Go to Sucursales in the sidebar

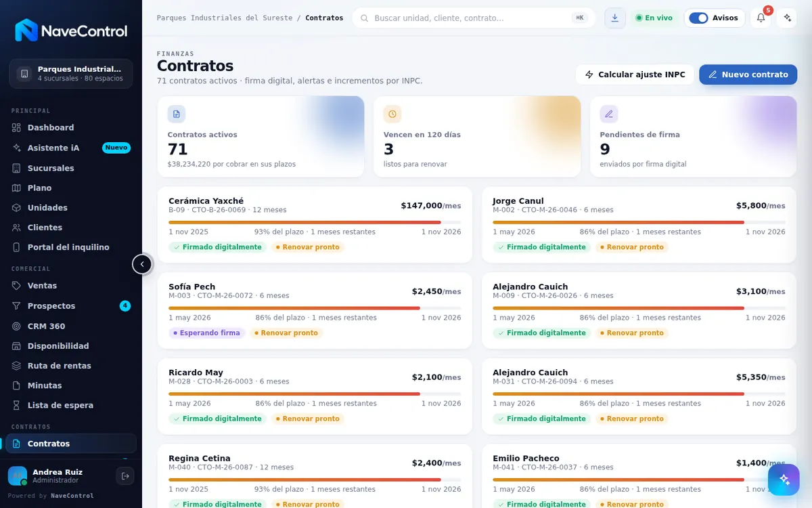tap(71, 168)
